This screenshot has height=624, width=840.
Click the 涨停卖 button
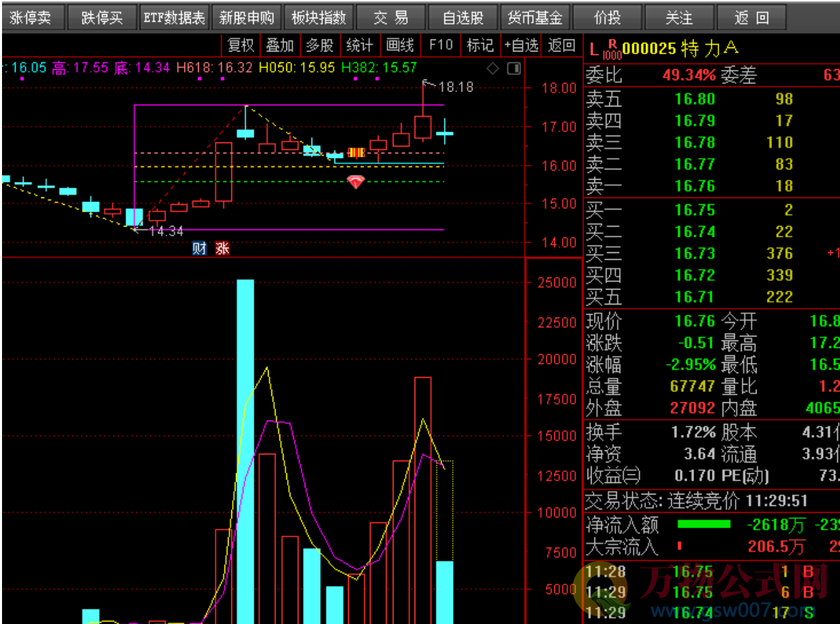click(x=31, y=18)
